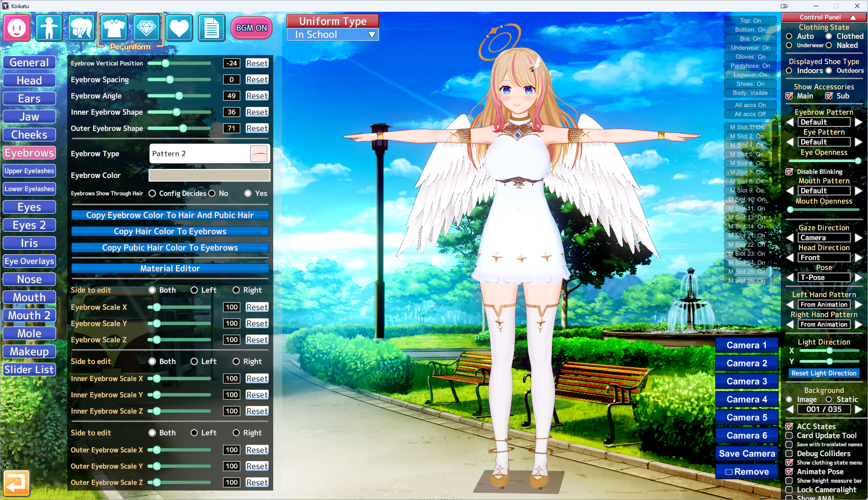The height and width of the screenshot is (500, 868).
Task: Open the Hair category icon
Action: 81,28
